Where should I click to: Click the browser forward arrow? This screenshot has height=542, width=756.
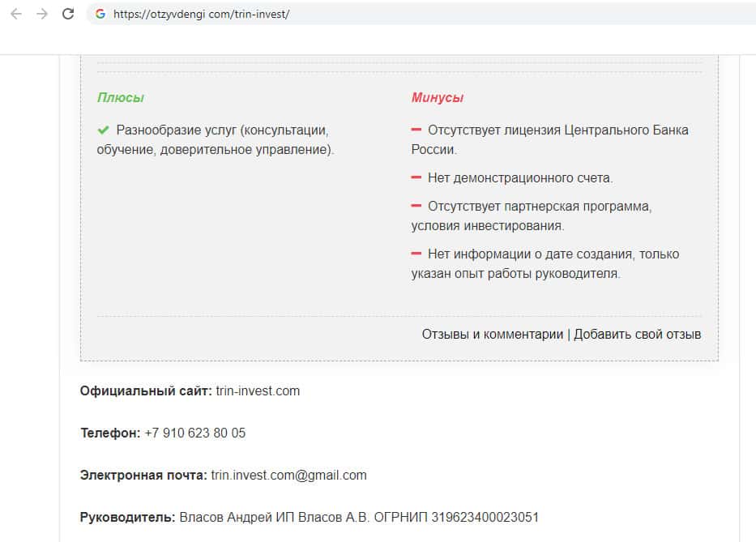[42, 14]
